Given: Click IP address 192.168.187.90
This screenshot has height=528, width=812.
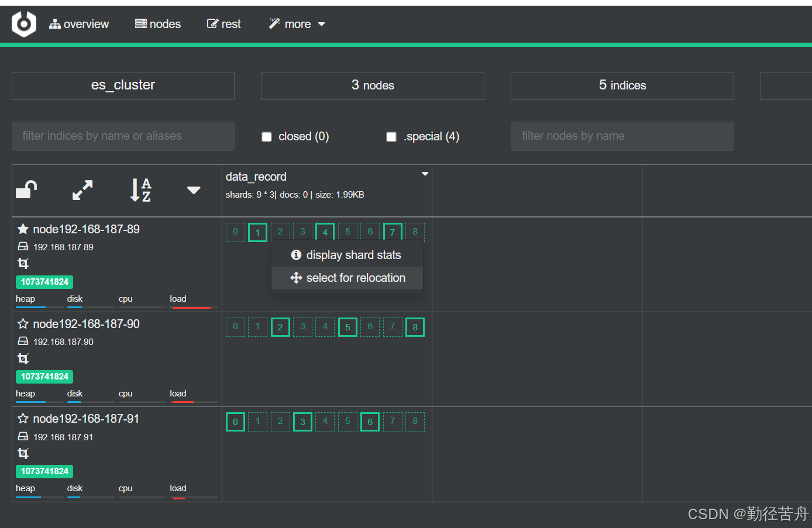Looking at the screenshot, I should click(63, 342).
